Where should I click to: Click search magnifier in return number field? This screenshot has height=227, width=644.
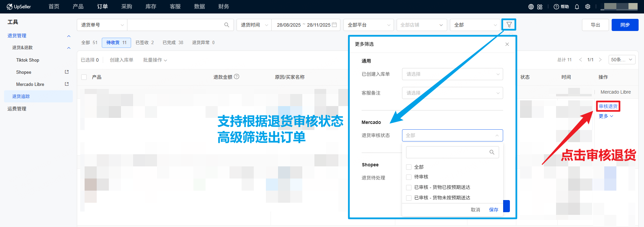[x=227, y=25]
